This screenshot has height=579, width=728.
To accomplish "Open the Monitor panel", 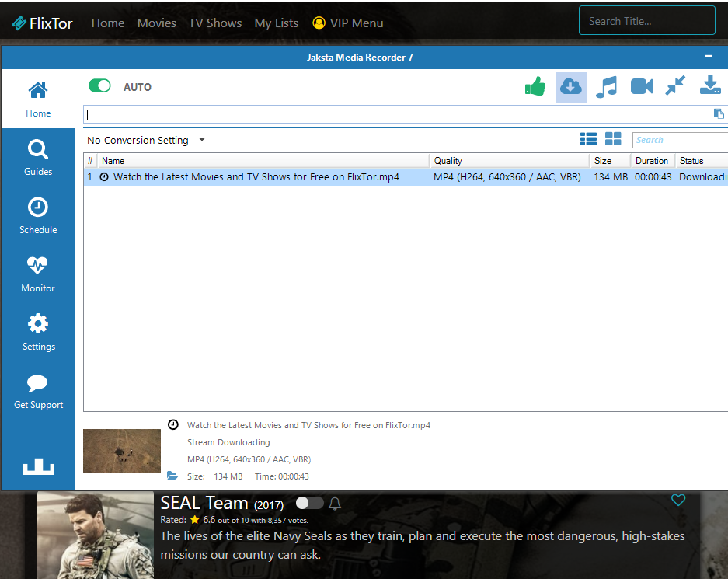I will coord(38,274).
